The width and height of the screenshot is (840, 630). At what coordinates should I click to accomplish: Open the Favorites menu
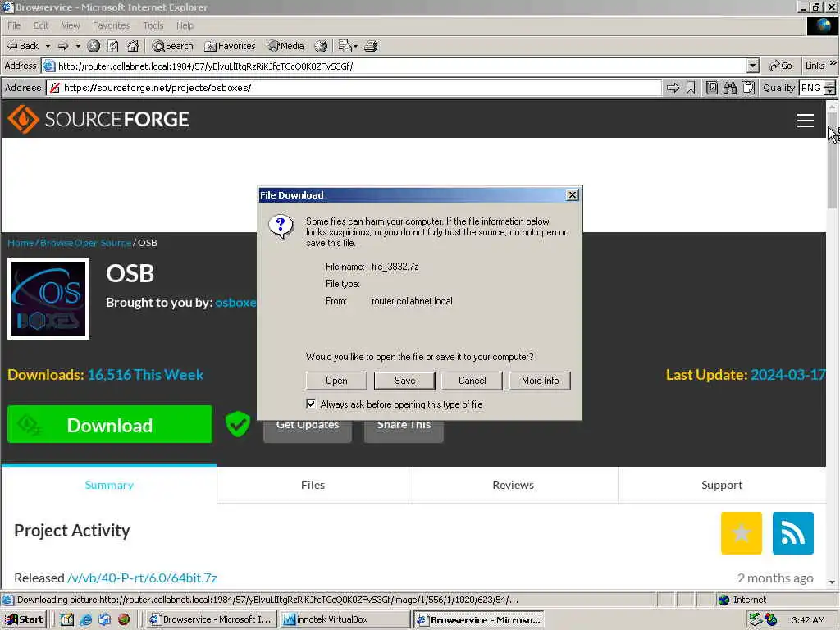point(111,25)
